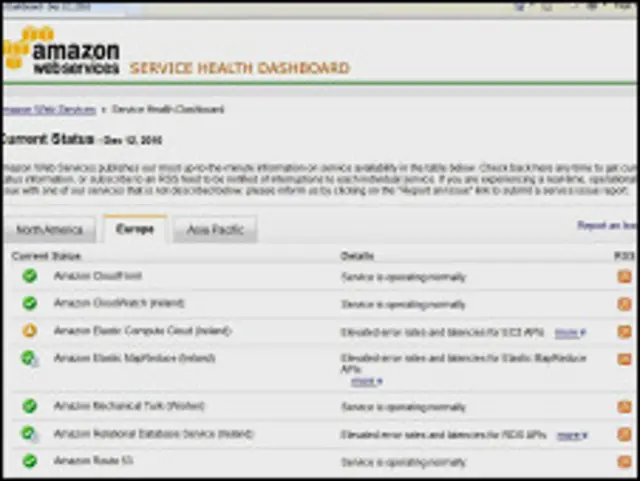Subscribe to the Amazon Route 53 RSS feed
The image size is (640, 481).
point(624,462)
